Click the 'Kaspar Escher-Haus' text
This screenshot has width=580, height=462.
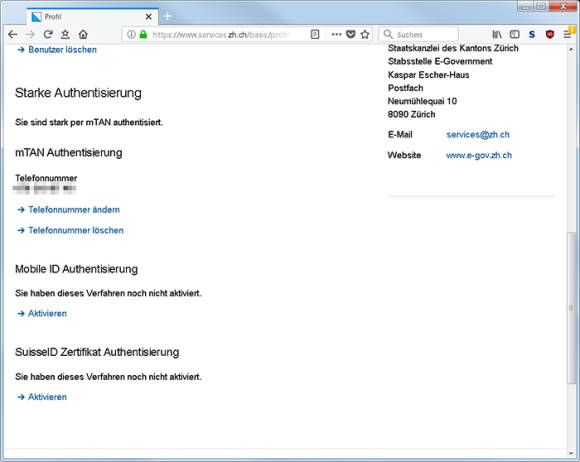tap(428, 75)
